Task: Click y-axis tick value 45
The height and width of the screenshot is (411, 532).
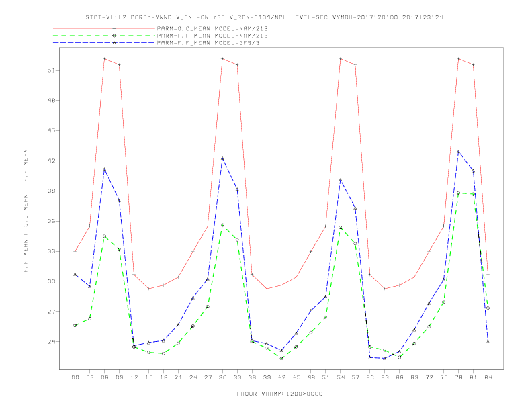Action: [52, 130]
